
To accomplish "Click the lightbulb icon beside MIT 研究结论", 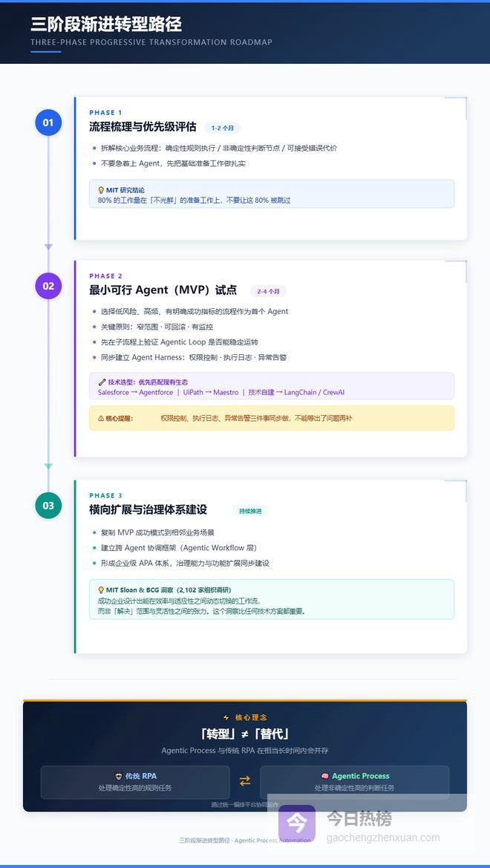I will [x=101, y=190].
